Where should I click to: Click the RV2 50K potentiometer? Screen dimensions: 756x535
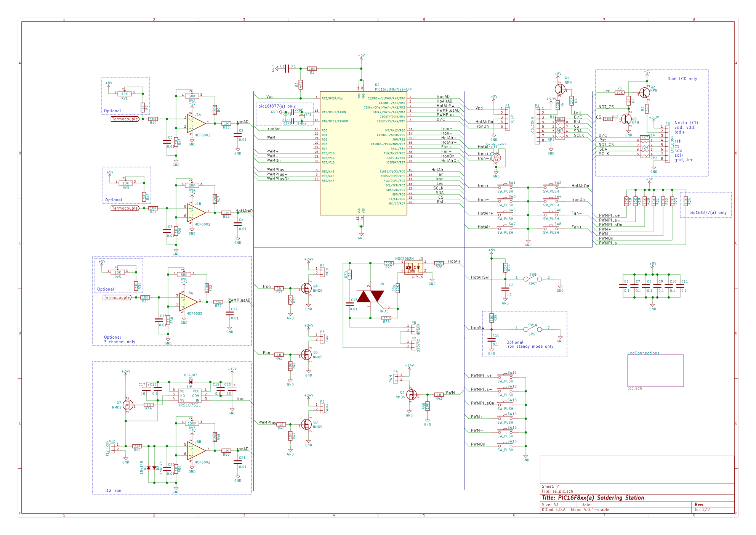click(192, 96)
